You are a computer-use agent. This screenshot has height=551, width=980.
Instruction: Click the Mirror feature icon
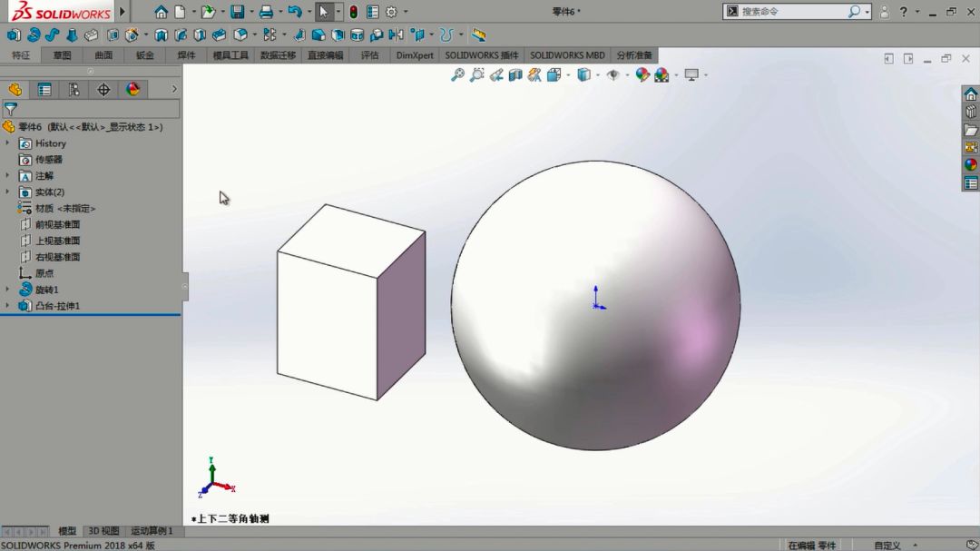click(x=397, y=35)
